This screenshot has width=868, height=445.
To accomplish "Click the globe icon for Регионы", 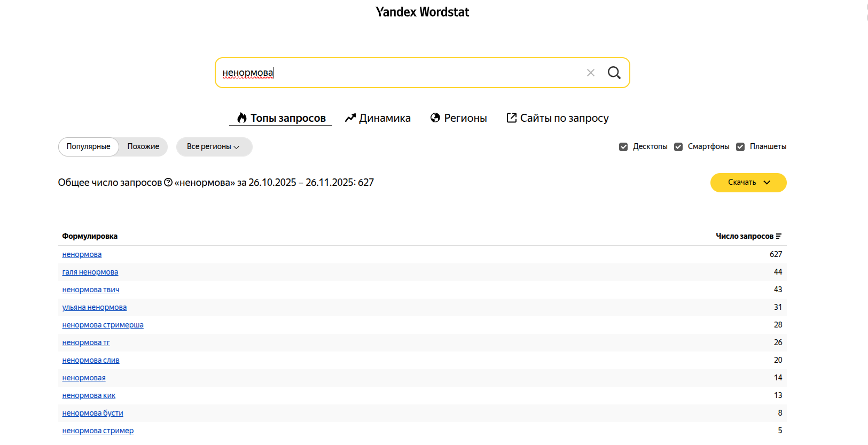I will 435,118.
